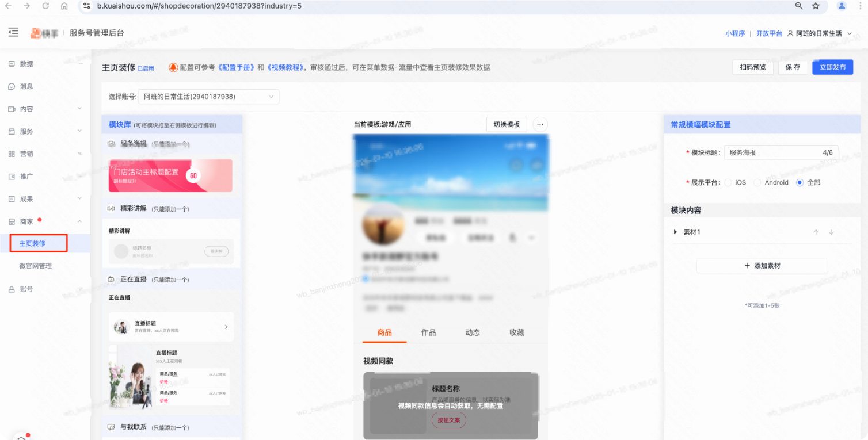Select the Android display platform option
The width and height of the screenshot is (868, 440).
[757, 182]
